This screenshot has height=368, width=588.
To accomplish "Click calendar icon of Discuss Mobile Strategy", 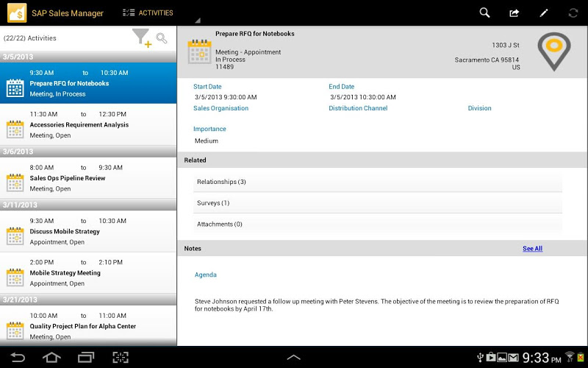I will click(15, 236).
